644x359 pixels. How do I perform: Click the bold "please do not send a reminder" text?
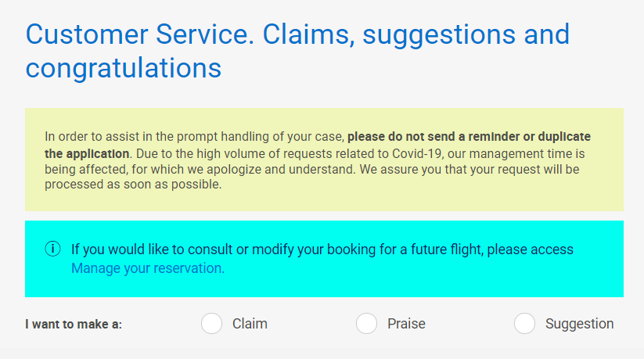click(x=434, y=136)
